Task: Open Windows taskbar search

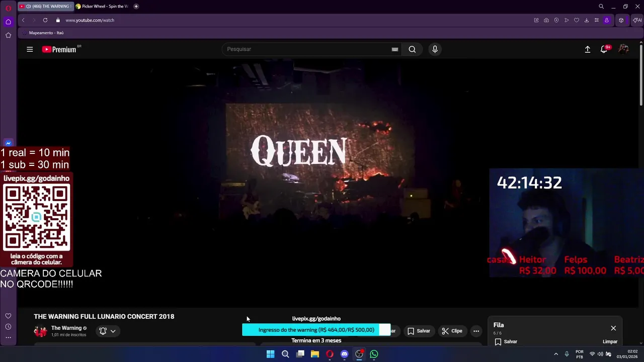Action: (285, 354)
